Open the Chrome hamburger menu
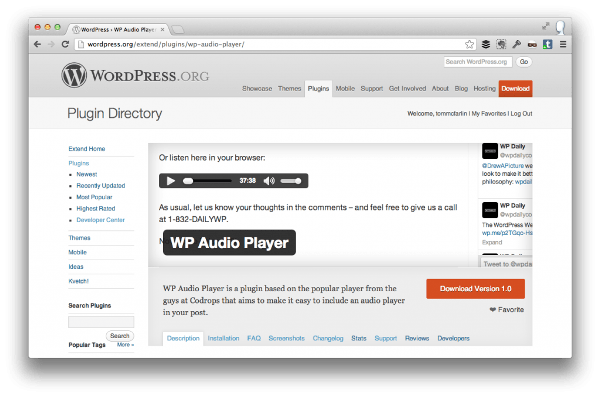The height and width of the screenshot is (397, 600). coord(563,44)
